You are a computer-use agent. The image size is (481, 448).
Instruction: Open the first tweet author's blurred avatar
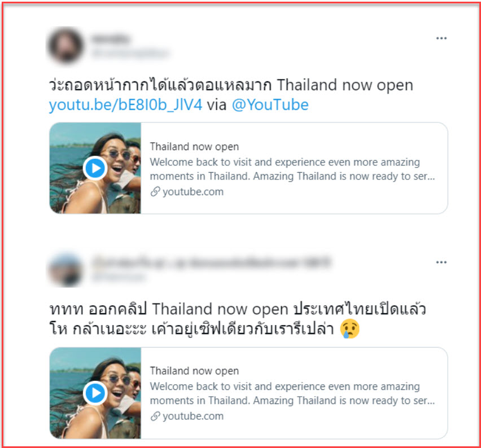65,45
